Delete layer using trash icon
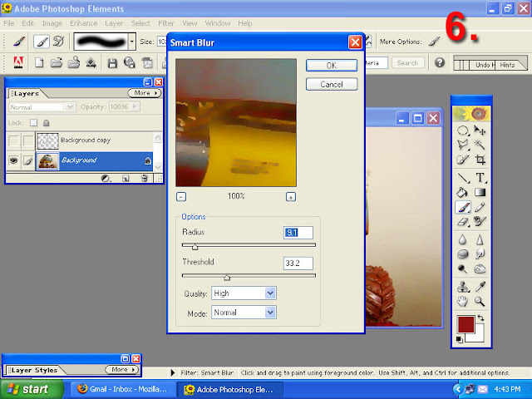The width and height of the screenshot is (532, 399). 145,178
